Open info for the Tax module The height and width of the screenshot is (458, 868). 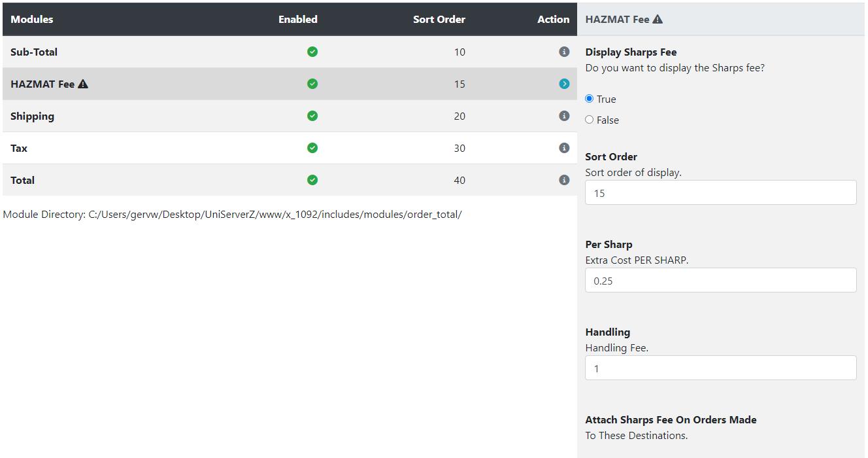click(x=564, y=148)
